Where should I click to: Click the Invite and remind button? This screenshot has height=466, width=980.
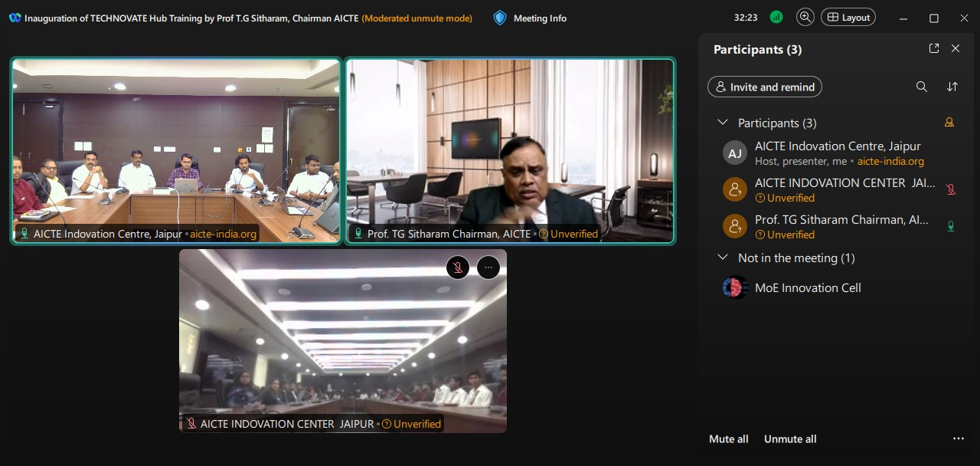click(764, 87)
